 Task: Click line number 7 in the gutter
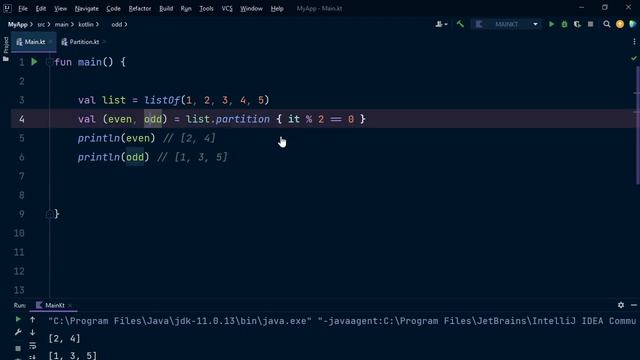point(22,176)
